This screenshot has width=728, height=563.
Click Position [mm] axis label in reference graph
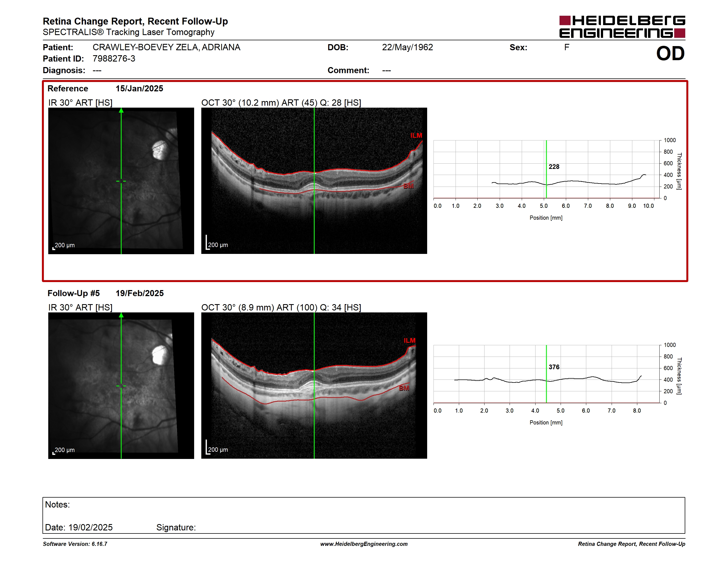546,218
